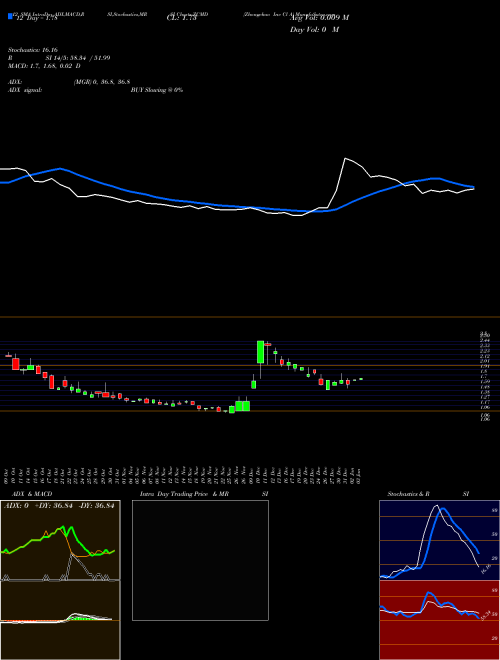Open the blue-background Stochastics chart
The width and height of the screenshot is (500, 660).
(439, 540)
